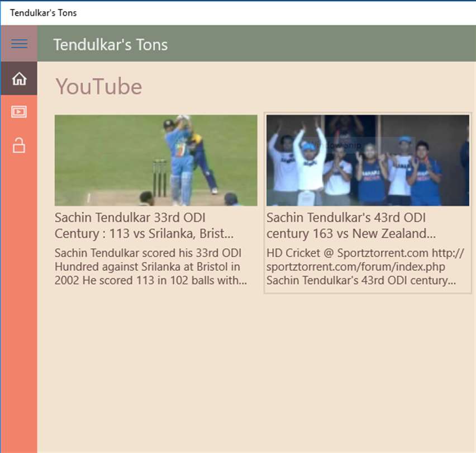Click the unlock padlock icon in sidebar
The width and height of the screenshot is (476, 453).
pos(19,145)
